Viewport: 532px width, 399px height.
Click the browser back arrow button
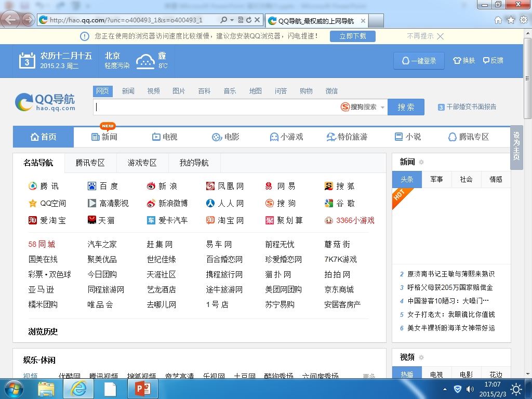point(10,20)
